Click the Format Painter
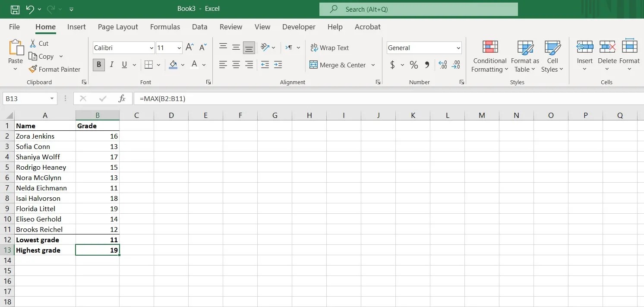The image size is (644, 307). [54, 69]
